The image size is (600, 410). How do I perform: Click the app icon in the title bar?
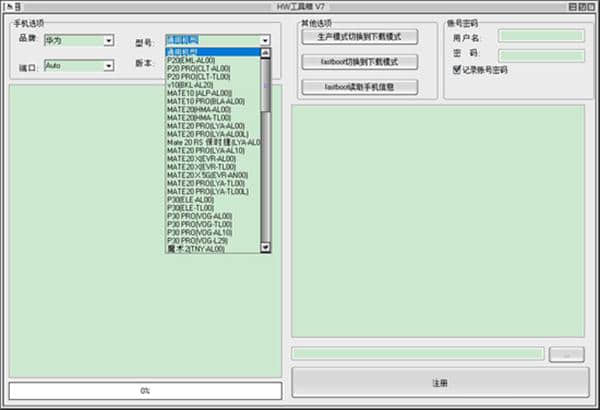(8, 7)
